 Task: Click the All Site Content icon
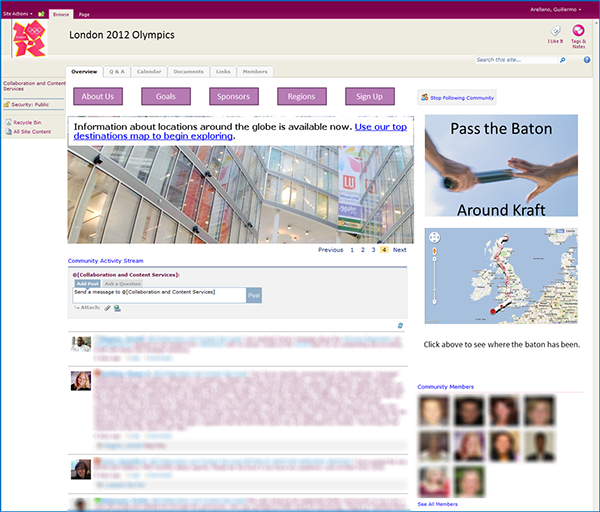8,132
